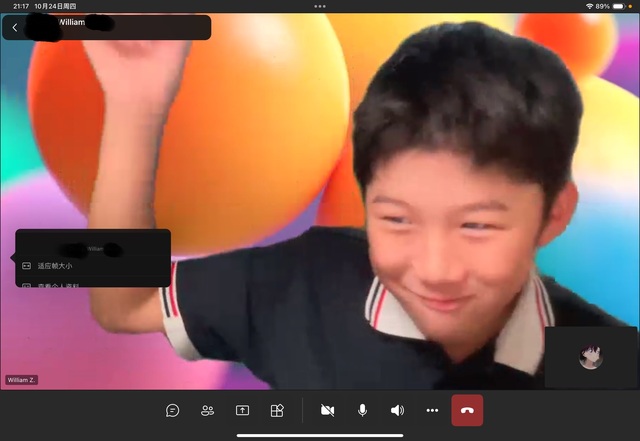640x441 pixels.
Task: Open the apps icon in call bar
Action: coord(277,410)
